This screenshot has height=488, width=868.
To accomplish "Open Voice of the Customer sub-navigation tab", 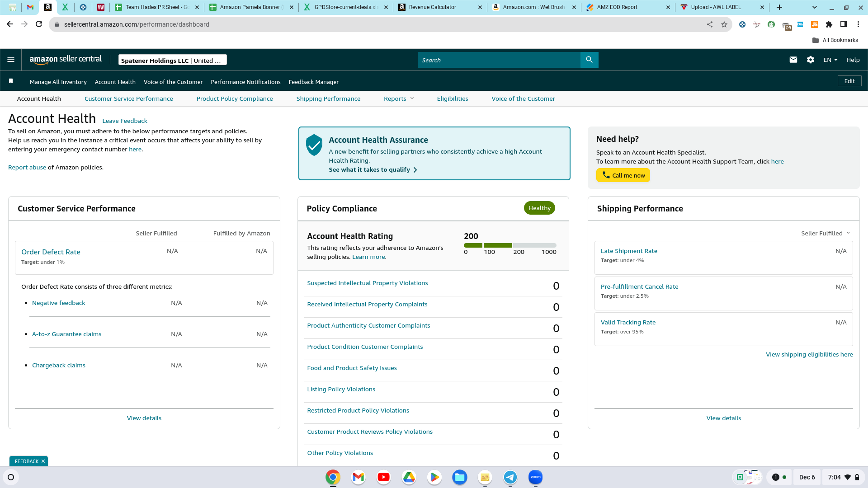I will (523, 99).
